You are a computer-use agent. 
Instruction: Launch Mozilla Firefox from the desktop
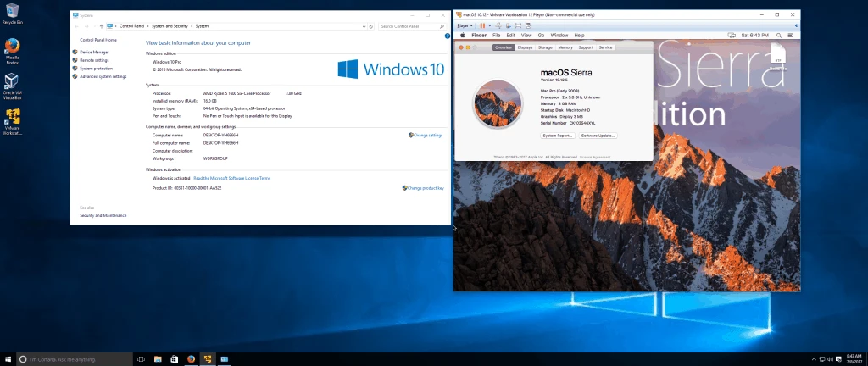(x=12, y=52)
